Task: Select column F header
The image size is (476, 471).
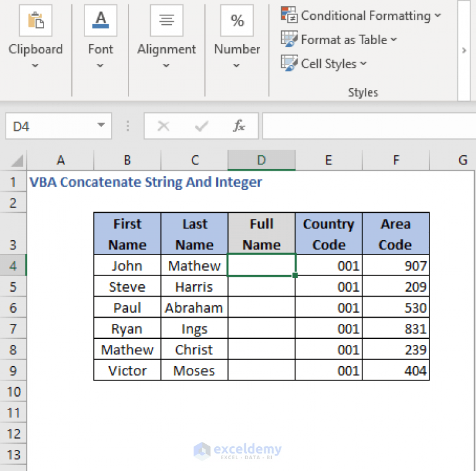Action: coord(396,160)
